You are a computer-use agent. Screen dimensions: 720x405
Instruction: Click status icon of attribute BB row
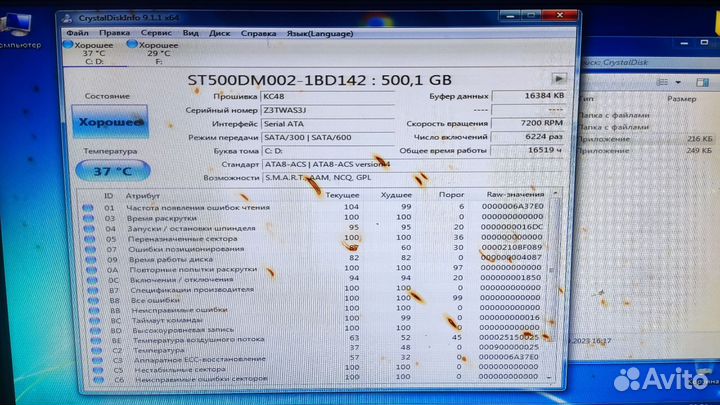click(94, 310)
